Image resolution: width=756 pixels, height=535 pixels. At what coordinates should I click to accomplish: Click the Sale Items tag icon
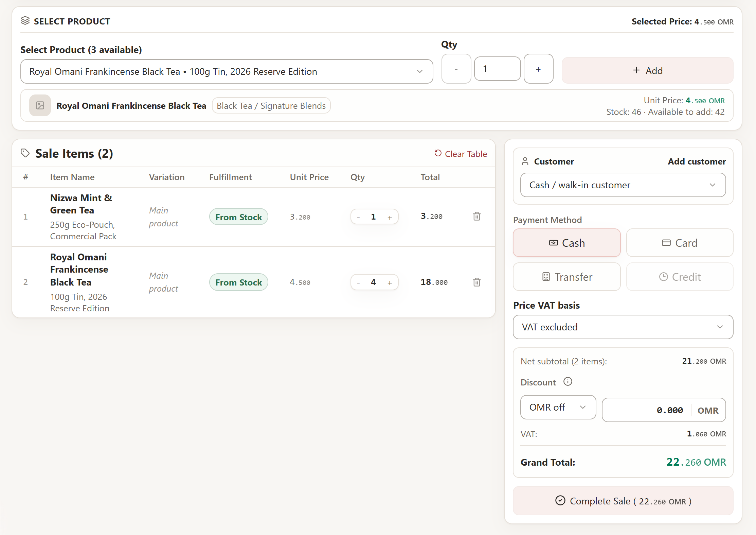(25, 153)
